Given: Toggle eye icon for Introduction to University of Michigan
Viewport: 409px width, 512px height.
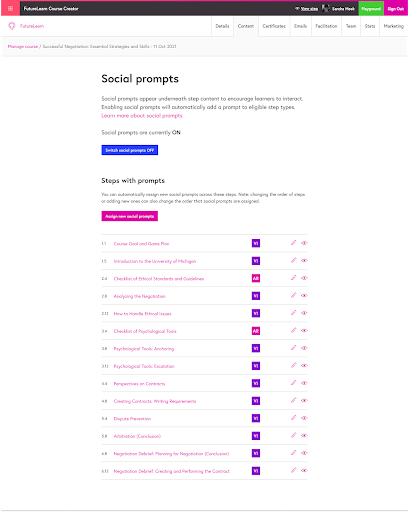Looking at the screenshot, I should (x=304, y=261).
